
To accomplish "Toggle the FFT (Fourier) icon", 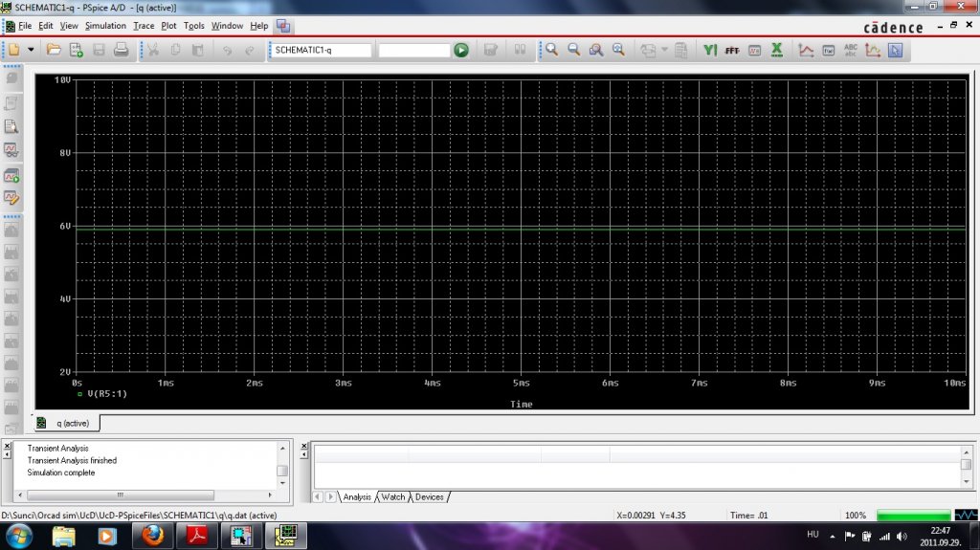I will (x=732, y=50).
